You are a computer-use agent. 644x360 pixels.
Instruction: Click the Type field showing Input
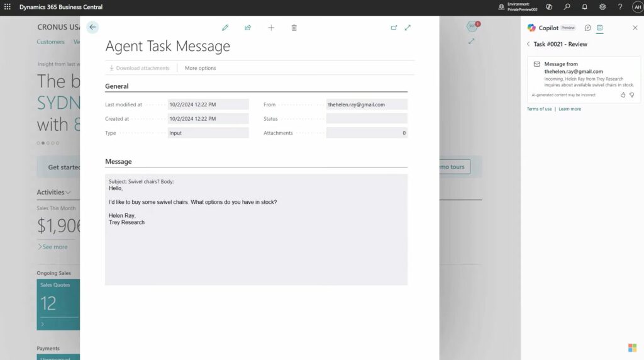pos(208,133)
